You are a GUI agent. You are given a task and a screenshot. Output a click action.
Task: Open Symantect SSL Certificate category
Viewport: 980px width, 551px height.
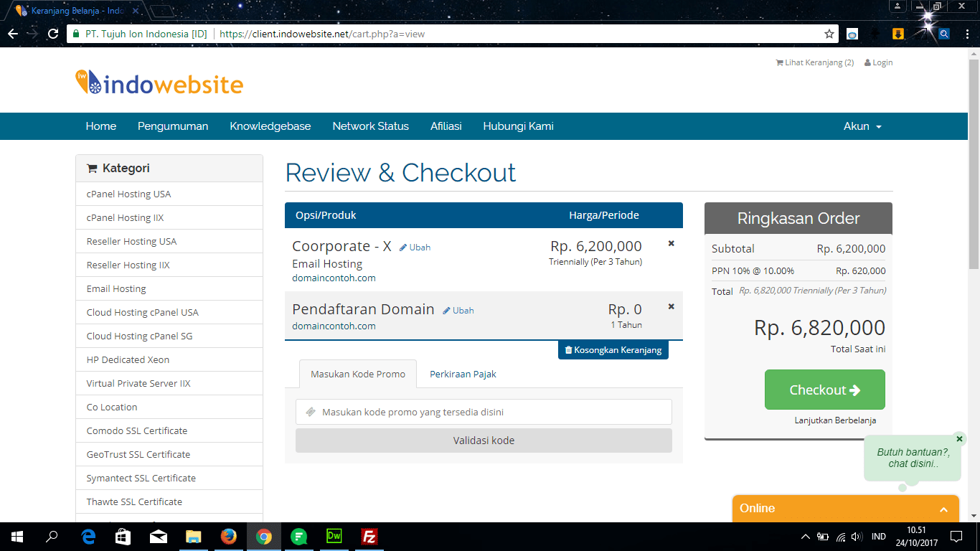pyautogui.click(x=169, y=478)
